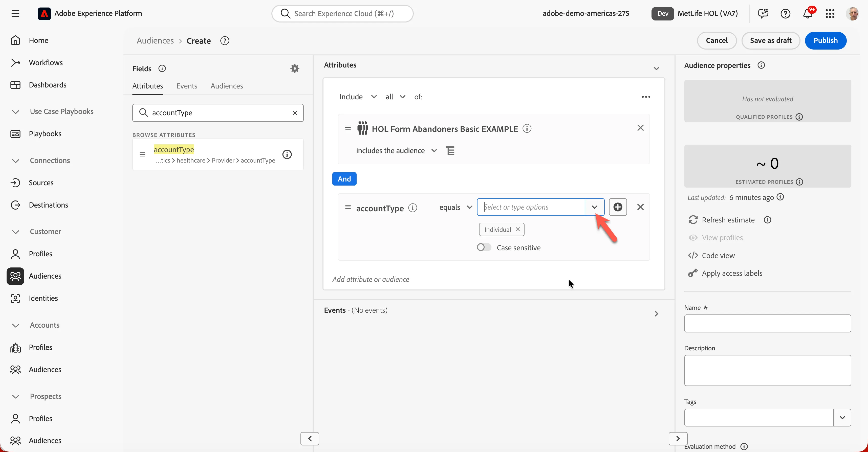Click Refresh estimate icon
868x452 pixels.
click(x=693, y=220)
